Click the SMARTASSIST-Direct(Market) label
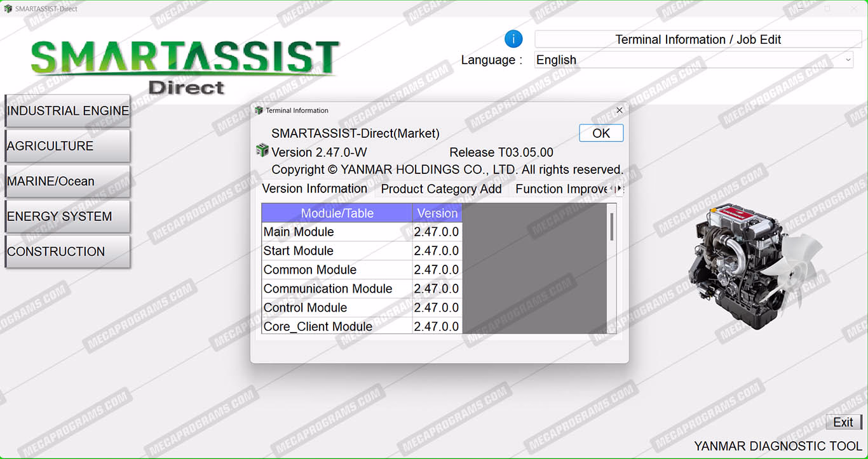Screen dimensions: 868x459 coord(355,133)
